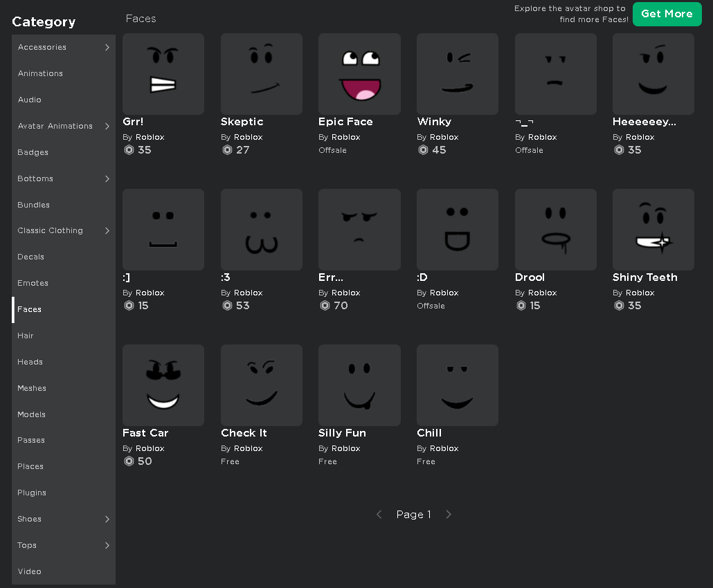713x588 pixels.
Task: Open the Epic Face title link
Action: 345,122
